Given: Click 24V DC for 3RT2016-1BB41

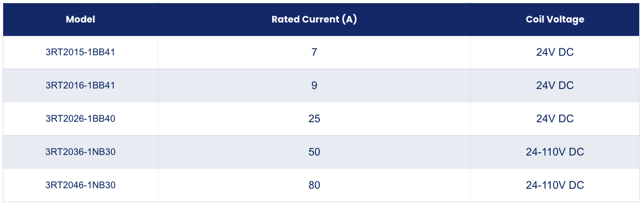Looking at the screenshot, I should [x=555, y=86].
